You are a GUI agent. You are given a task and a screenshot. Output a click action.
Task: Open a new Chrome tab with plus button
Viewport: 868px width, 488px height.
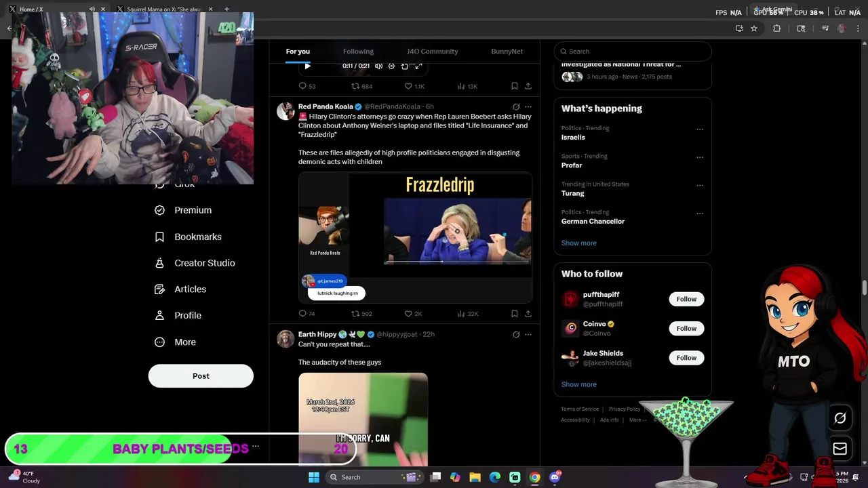(x=226, y=9)
